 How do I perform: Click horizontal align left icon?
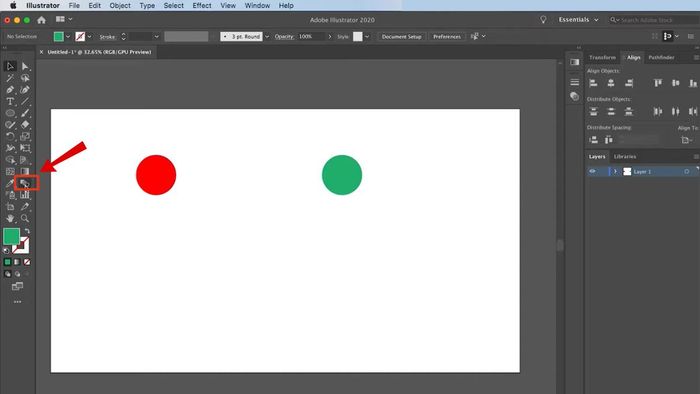pyautogui.click(x=593, y=83)
